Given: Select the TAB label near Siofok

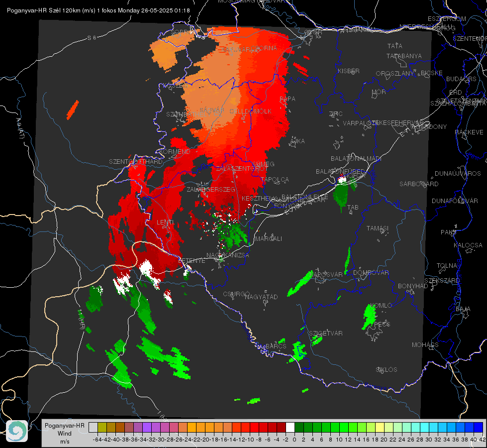Looking at the screenshot, I should point(353,207).
